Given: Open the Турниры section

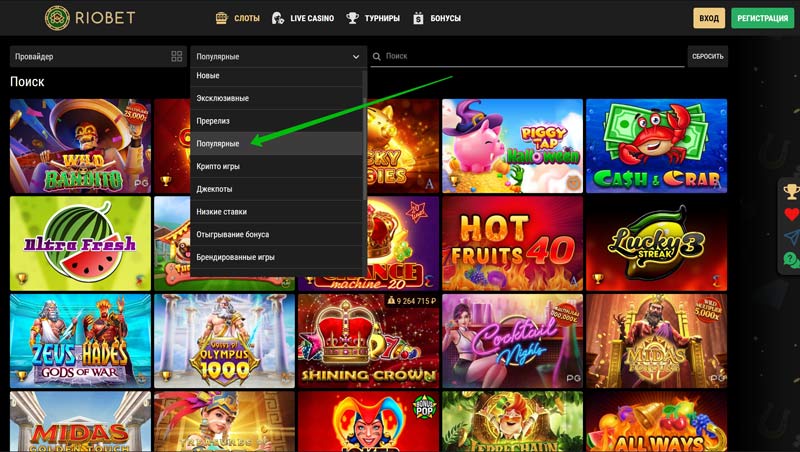Looking at the screenshot, I should (373, 18).
